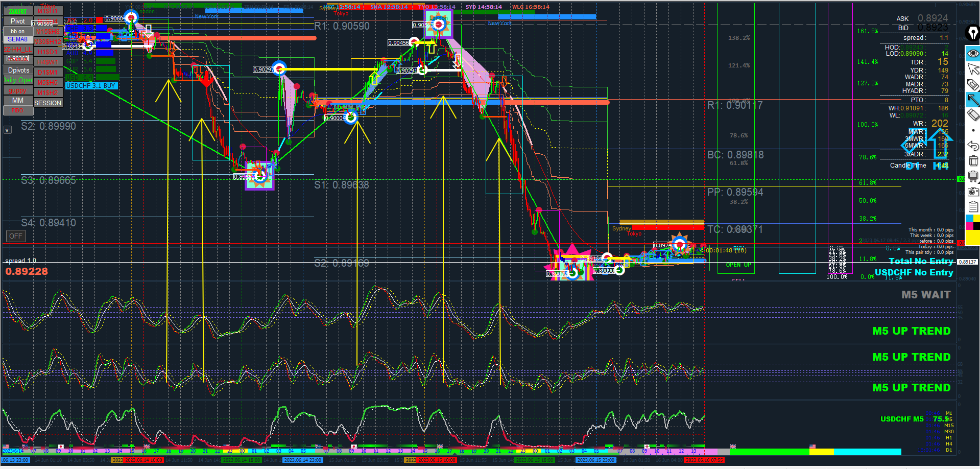Select the small dot tool

point(973,131)
